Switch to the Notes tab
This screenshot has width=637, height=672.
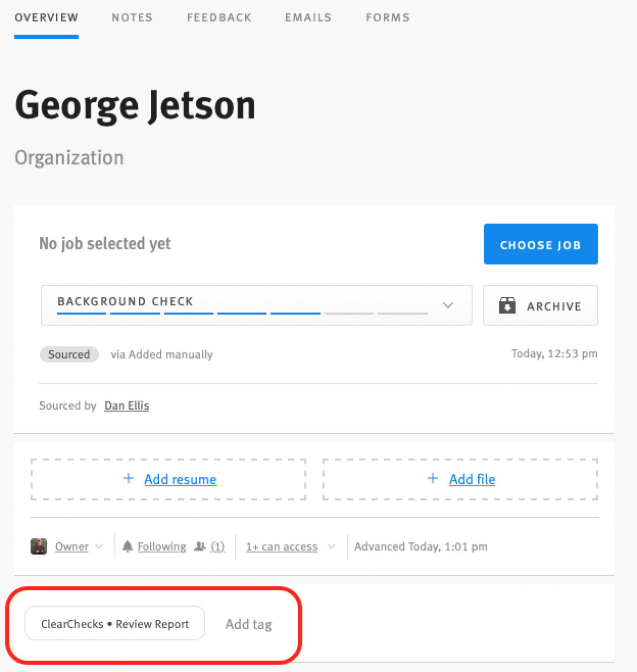tap(132, 18)
